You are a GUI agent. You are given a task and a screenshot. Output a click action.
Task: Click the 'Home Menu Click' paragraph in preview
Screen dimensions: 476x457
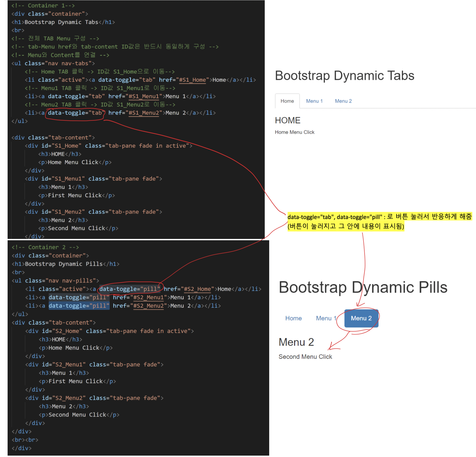[295, 132]
